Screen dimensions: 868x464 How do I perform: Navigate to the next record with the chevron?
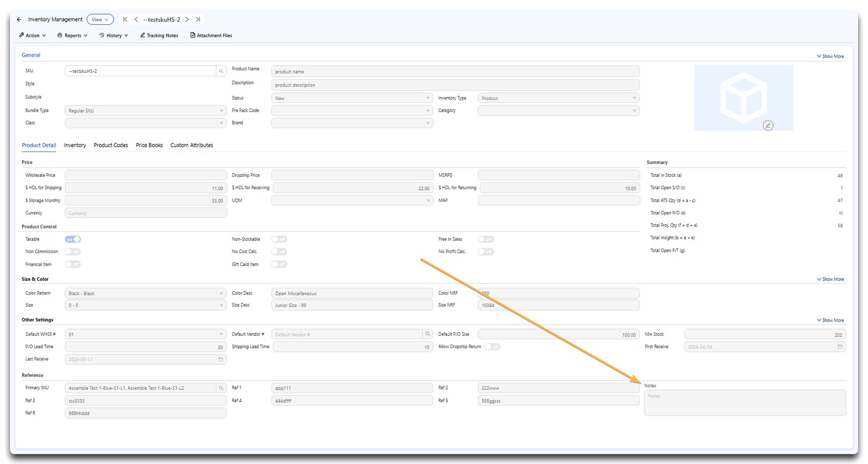(187, 19)
